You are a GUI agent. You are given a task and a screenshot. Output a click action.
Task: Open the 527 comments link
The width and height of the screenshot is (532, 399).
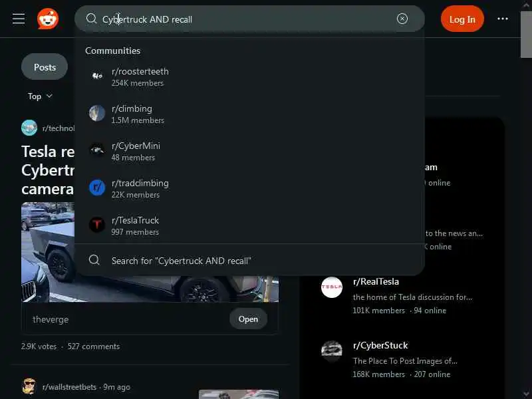tap(94, 346)
